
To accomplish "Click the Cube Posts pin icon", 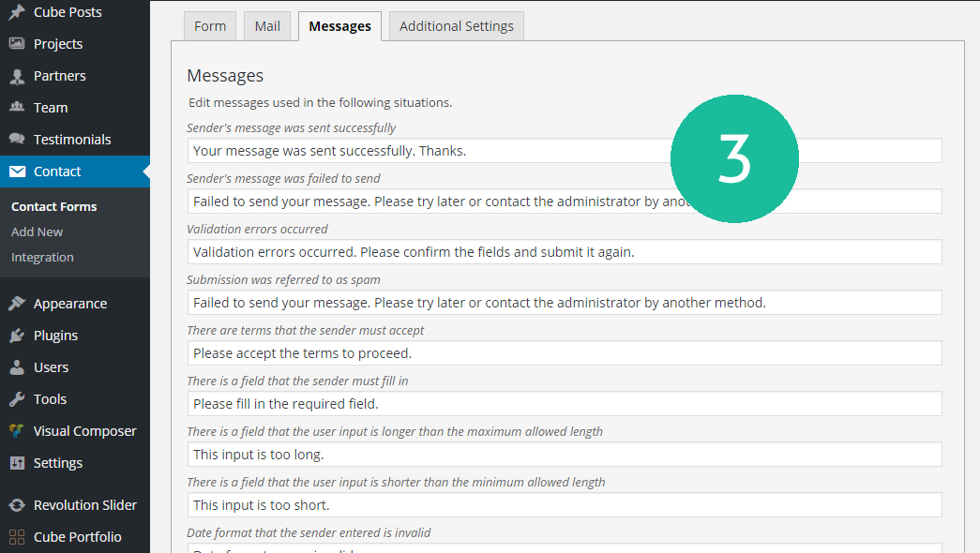I will [17, 12].
